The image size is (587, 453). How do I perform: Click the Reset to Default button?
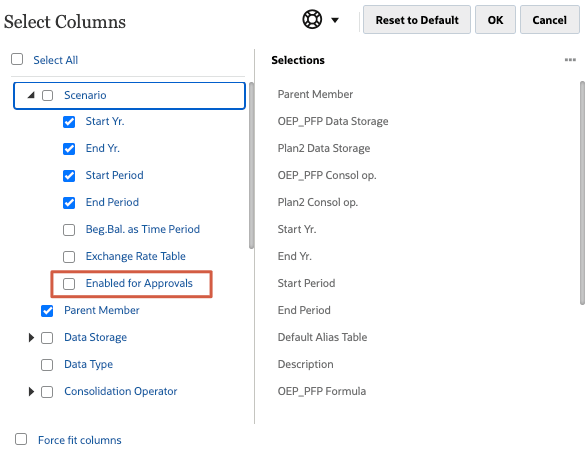point(417,20)
